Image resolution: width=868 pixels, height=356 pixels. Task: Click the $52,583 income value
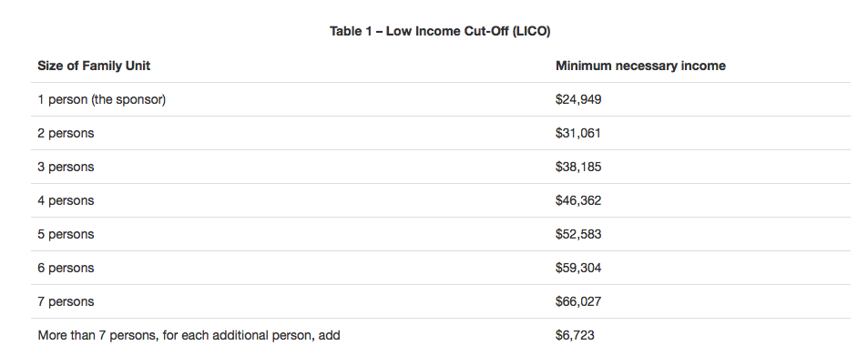tap(578, 235)
